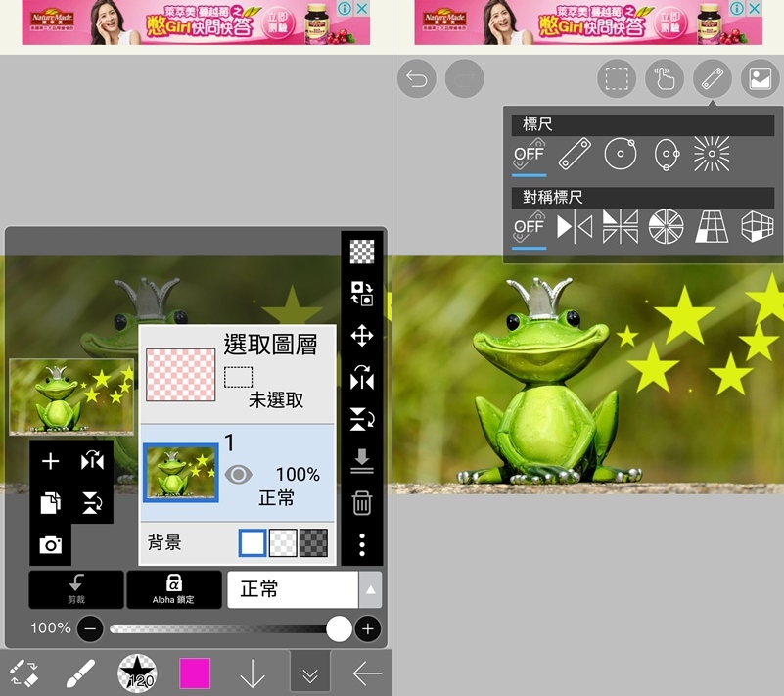Screen dimensions: 784x696
Task: Click the undo arrow button
Action: (x=417, y=79)
